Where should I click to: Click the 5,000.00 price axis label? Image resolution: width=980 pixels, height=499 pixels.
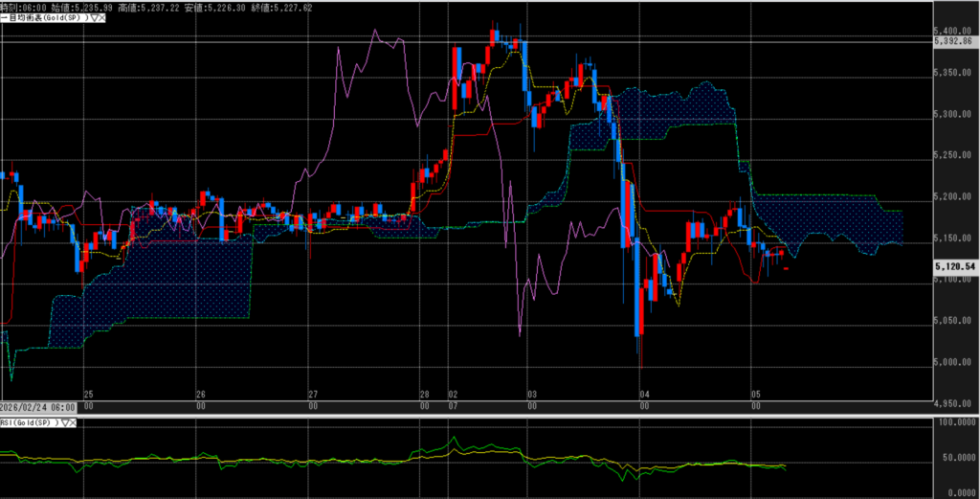[952, 362]
